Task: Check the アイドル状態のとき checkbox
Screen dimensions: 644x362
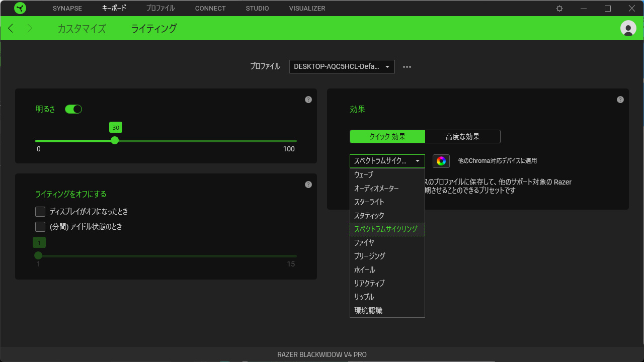Action: coord(40,227)
